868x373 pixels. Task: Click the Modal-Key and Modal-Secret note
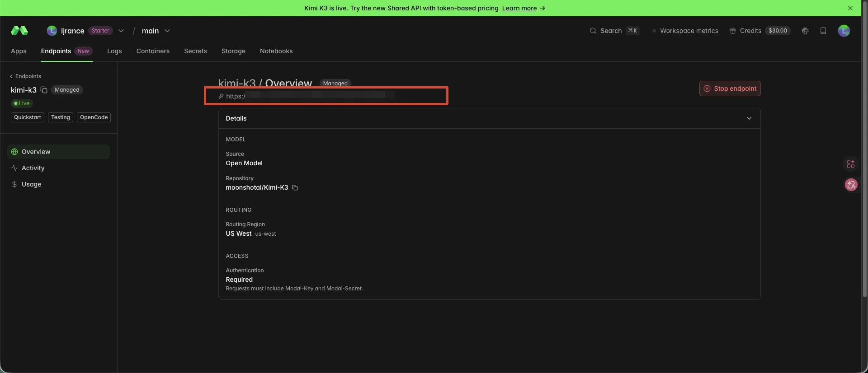(x=294, y=289)
